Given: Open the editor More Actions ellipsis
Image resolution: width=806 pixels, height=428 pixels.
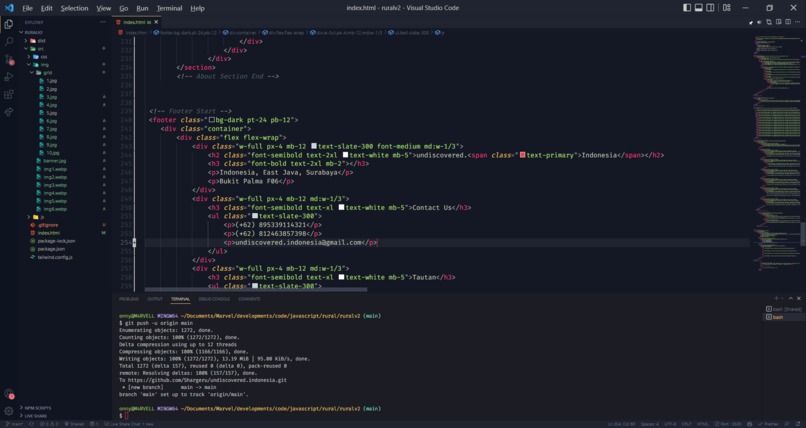Looking at the screenshot, I should coord(798,22).
